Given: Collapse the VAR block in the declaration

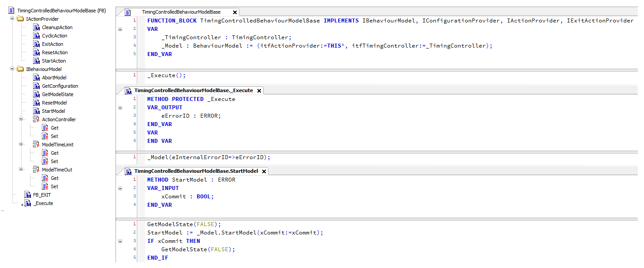Looking at the screenshot, I should pyautogui.click(x=120, y=29).
